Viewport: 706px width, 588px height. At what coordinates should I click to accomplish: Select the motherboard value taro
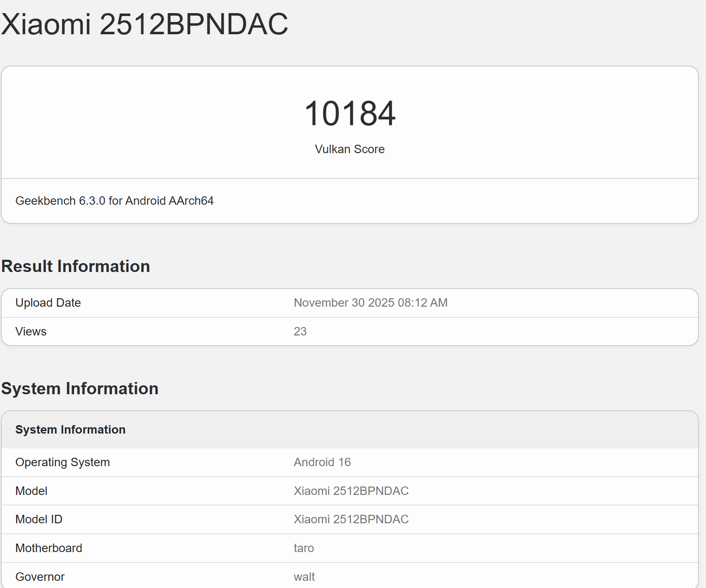[x=303, y=548]
